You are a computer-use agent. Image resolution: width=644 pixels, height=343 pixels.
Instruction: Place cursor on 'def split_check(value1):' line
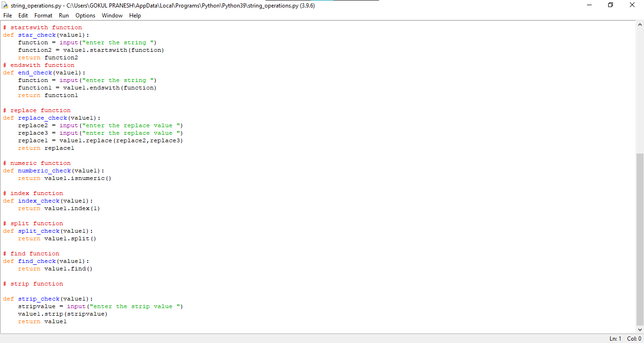click(48, 231)
